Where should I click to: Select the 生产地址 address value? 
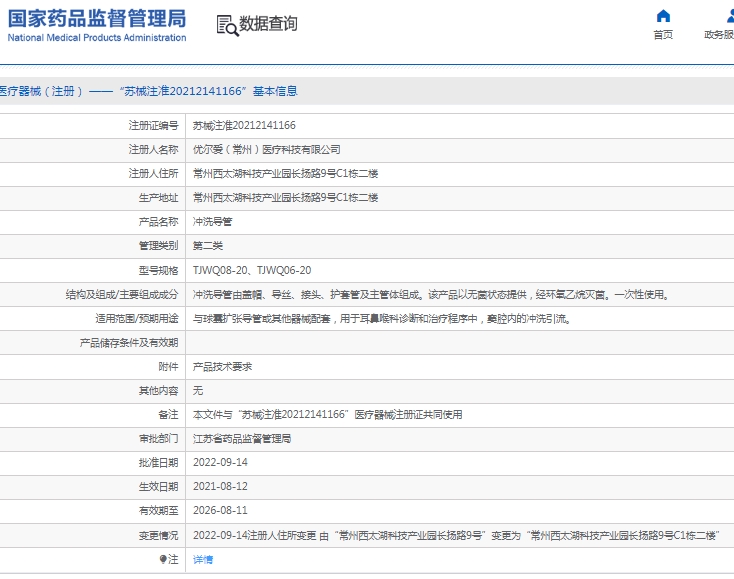click(x=285, y=198)
